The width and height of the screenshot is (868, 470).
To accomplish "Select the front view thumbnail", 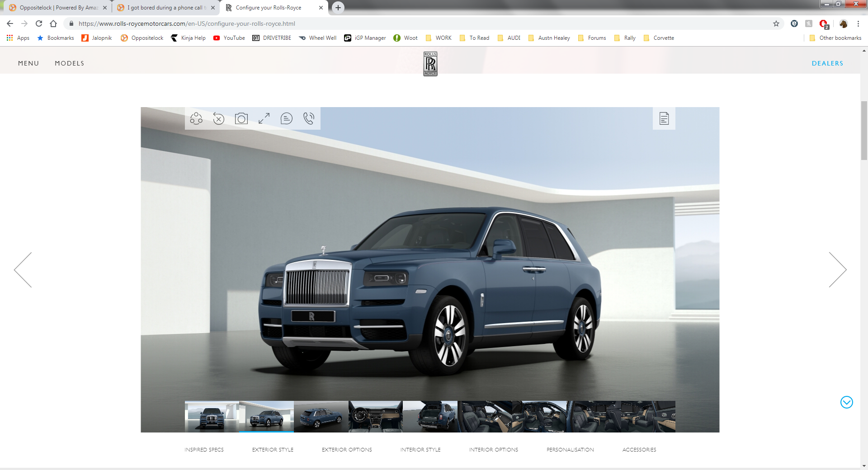I will click(212, 417).
